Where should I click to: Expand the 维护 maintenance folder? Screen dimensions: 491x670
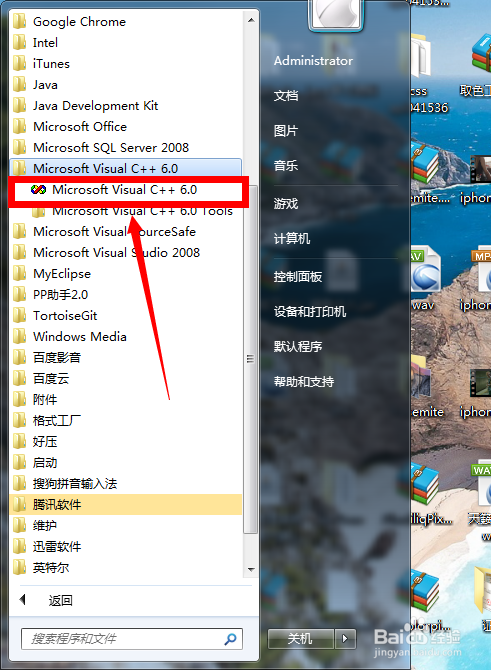126,525
